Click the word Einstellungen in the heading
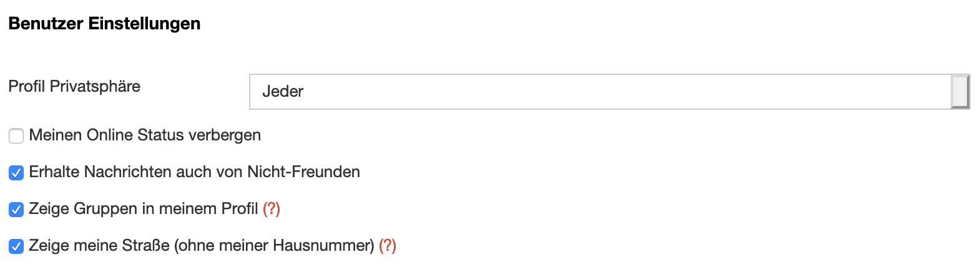Image resolution: width=980 pixels, height=272 pixels. pyautogui.click(x=144, y=24)
